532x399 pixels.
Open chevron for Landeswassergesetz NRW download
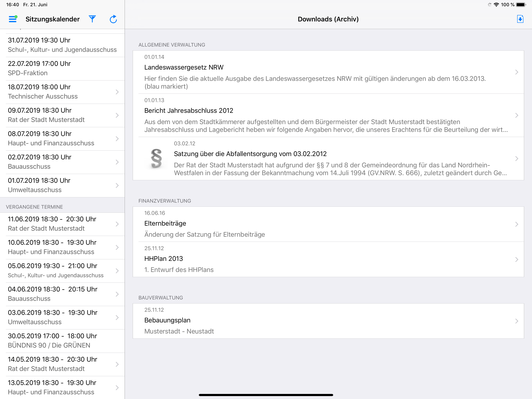coord(517,72)
